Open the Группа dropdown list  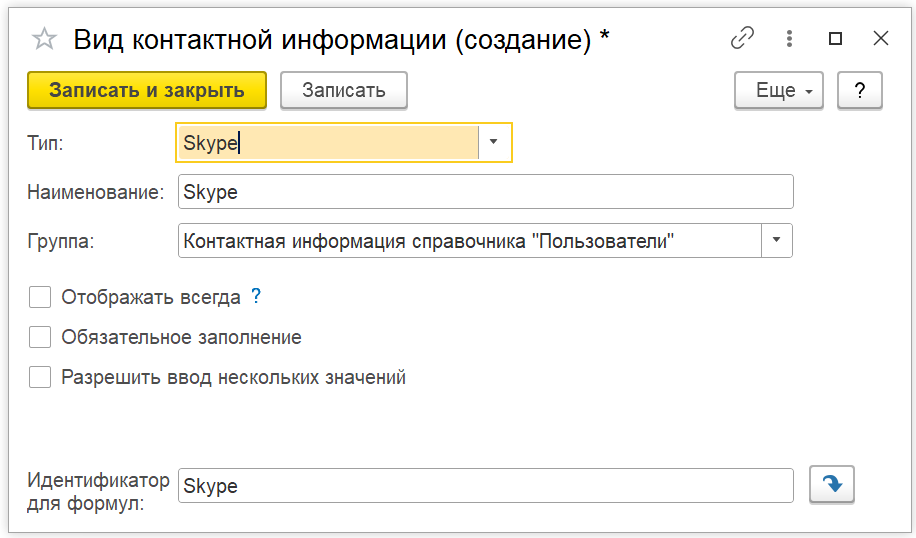tap(776, 240)
